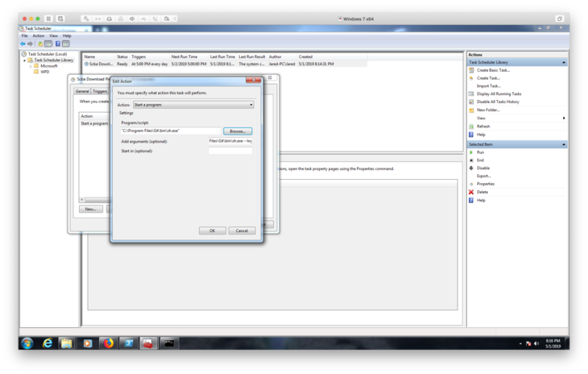The width and height of the screenshot is (588, 374).
Task: Open the Action type dropdown in Edit Action
Action: click(193, 105)
